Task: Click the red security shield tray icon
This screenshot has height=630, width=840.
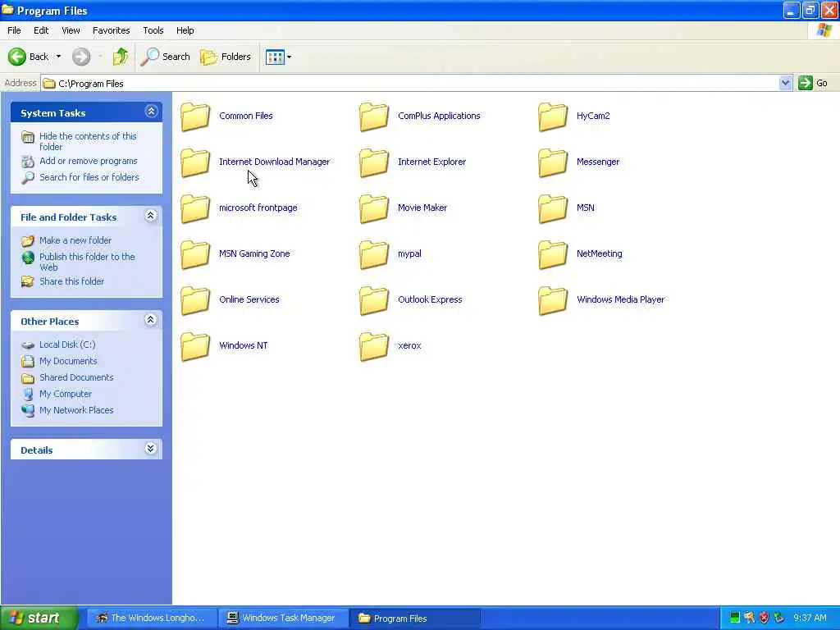Action: pos(764,618)
